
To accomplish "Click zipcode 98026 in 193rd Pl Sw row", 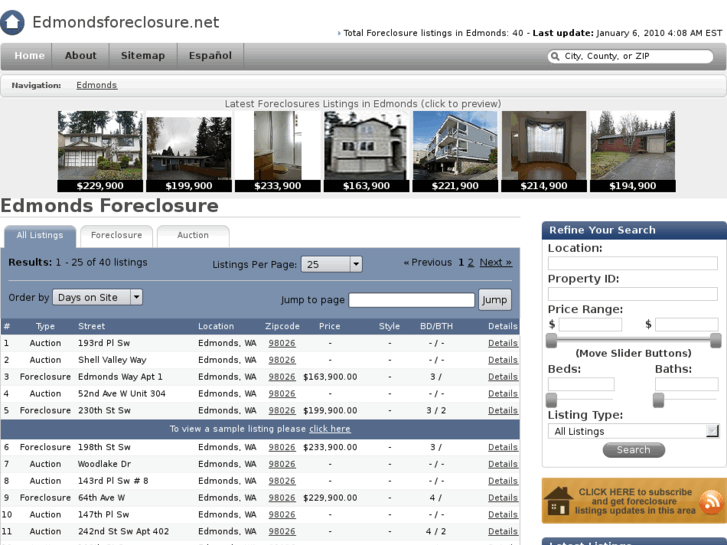I will 282,343.
